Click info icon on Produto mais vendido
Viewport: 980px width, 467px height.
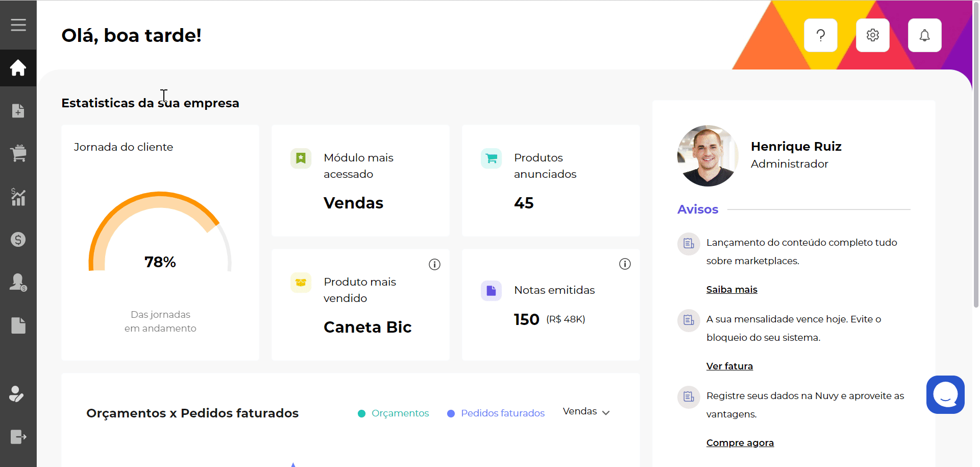(434, 264)
